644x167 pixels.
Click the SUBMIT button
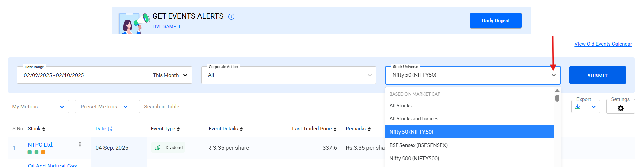(598, 75)
